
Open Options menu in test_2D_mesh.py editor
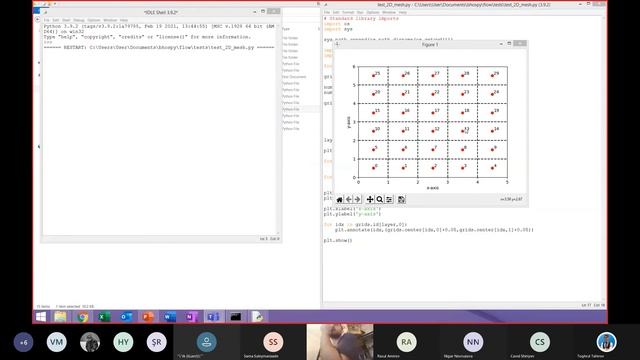pyautogui.click(x=373, y=12)
